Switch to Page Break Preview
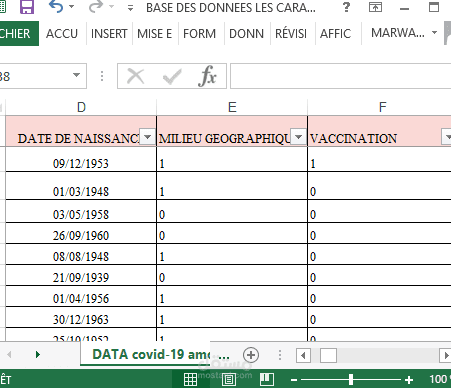The image size is (451, 388). pos(267,379)
